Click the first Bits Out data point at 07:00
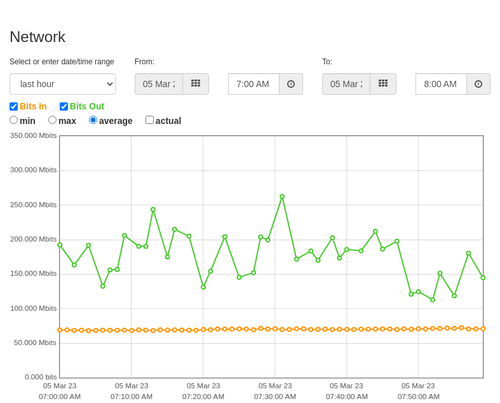This screenshot has height=403, width=500. (x=60, y=245)
